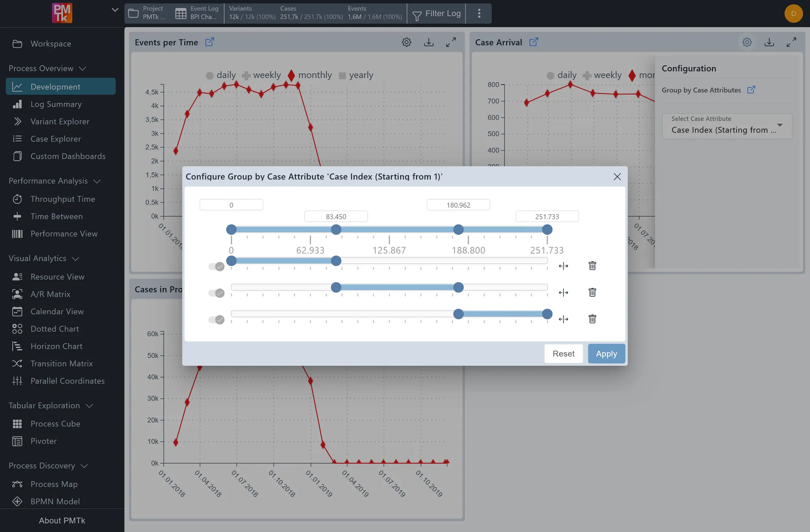
Task: Split the second range group
Action: coord(563,293)
